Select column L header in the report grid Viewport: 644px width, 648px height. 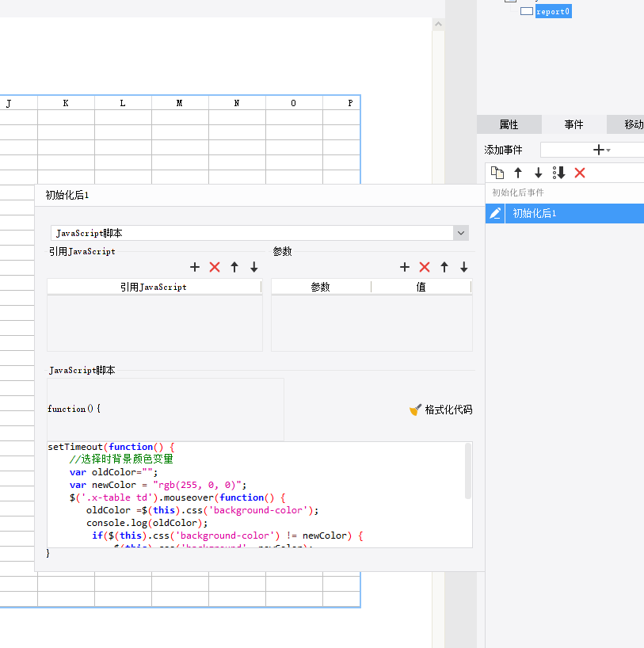point(123,103)
